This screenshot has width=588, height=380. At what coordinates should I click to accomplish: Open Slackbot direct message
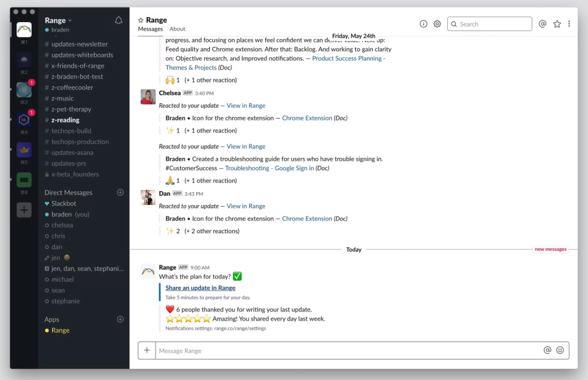coord(63,203)
